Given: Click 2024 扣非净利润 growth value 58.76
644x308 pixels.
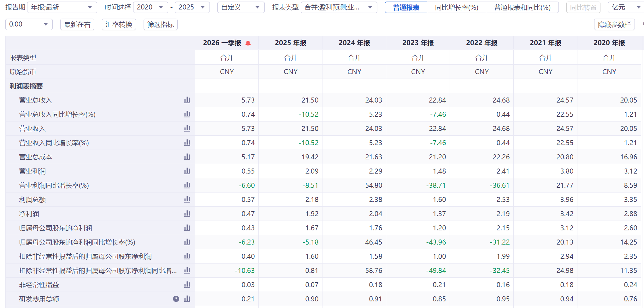Looking at the screenshot, I should [374, 270].
